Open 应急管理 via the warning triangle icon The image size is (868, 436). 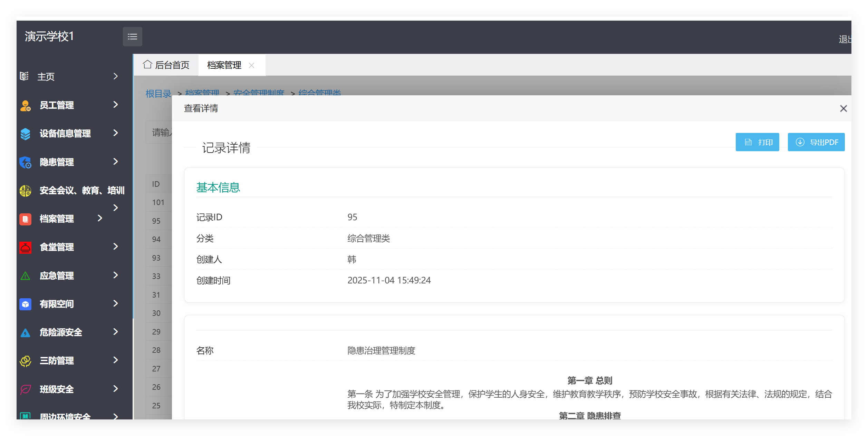pyautogui.click(x=25, y=275)
